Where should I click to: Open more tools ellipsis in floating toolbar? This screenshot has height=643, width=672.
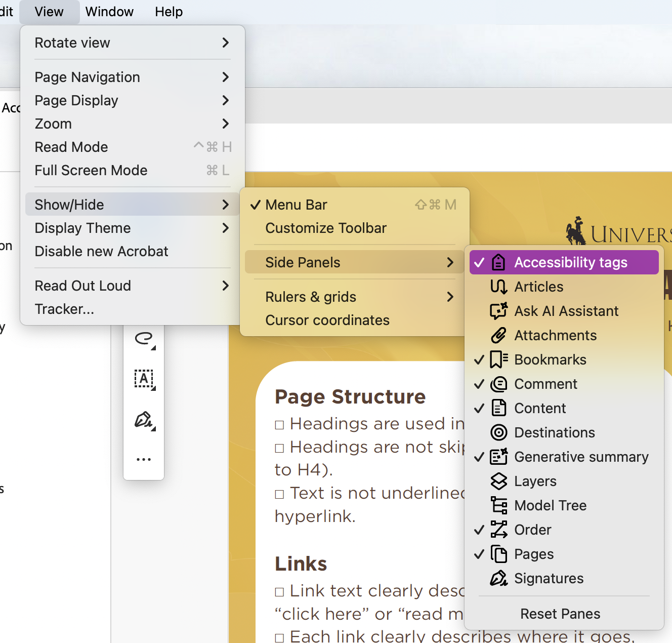coord(144,460)
